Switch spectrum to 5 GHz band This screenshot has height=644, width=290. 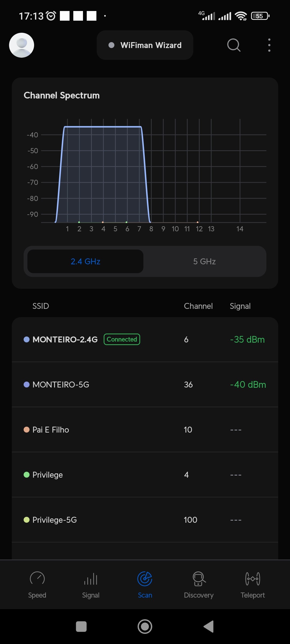pyautogui.click(x=204, y=261)
